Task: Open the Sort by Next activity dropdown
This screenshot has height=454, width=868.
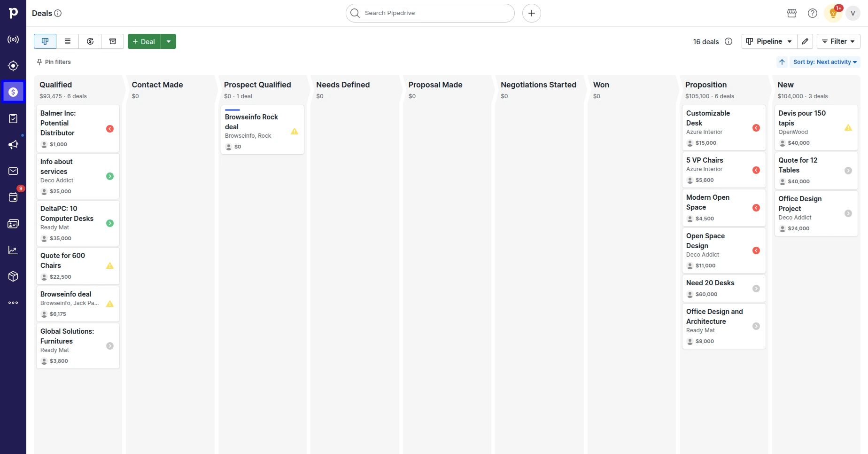Action: pyautogui.click(x=824, y=62)
